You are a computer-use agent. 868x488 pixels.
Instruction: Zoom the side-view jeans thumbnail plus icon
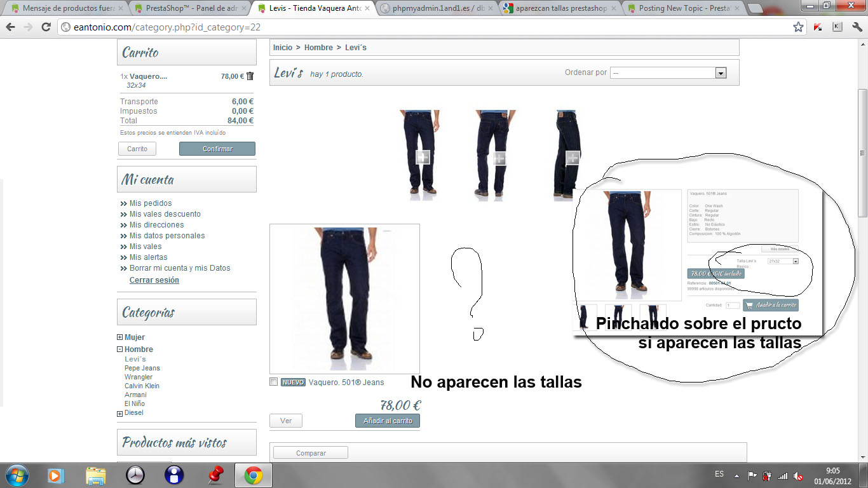pyautogui.click(x=573, y=157)
